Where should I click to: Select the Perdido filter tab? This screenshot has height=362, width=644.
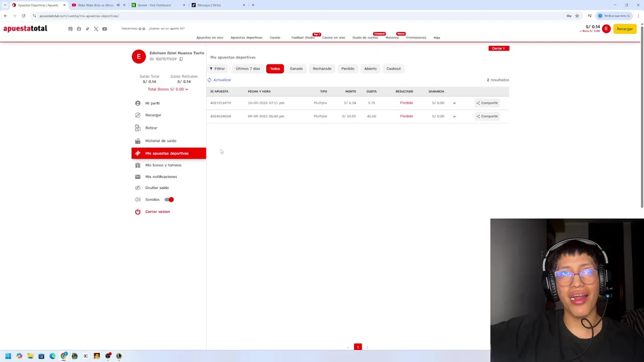(x=348, y=68)
